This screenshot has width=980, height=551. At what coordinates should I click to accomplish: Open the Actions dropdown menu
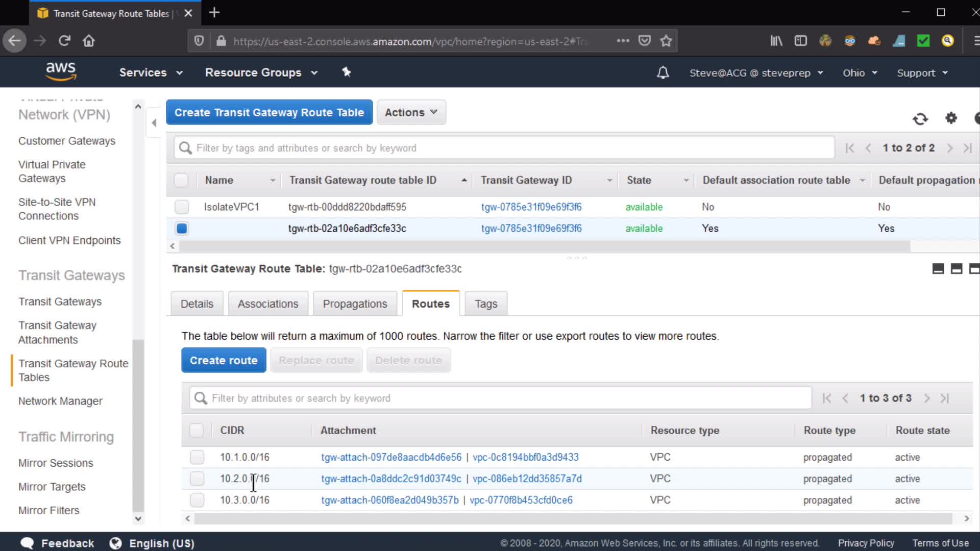tap(411, 112)
